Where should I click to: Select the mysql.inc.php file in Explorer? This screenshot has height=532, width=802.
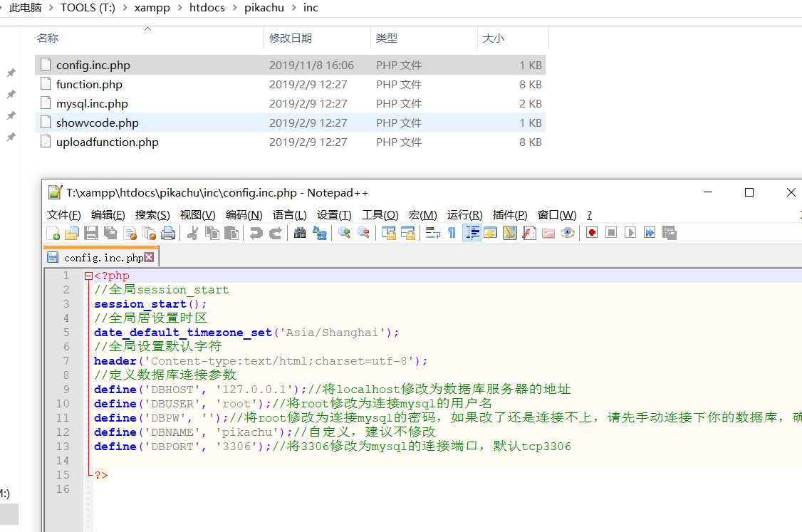290,104
